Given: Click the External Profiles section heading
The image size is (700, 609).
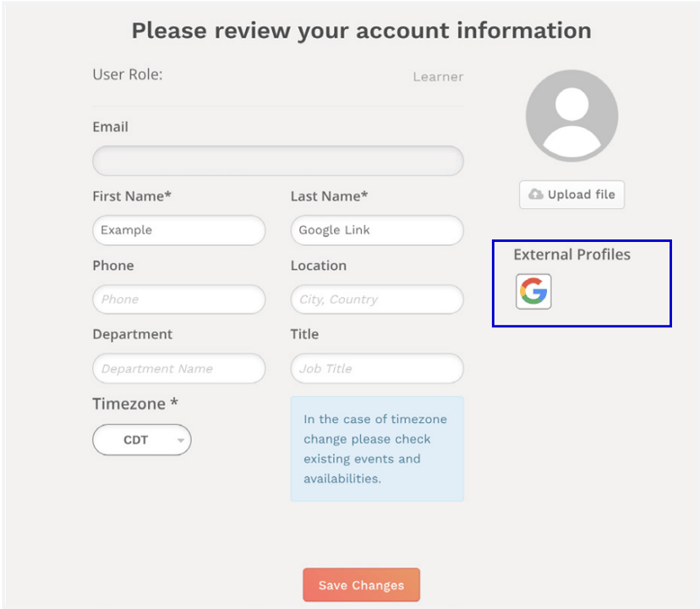Looking at the screenshot, I should pyautogui.click(x=572, y=254).
